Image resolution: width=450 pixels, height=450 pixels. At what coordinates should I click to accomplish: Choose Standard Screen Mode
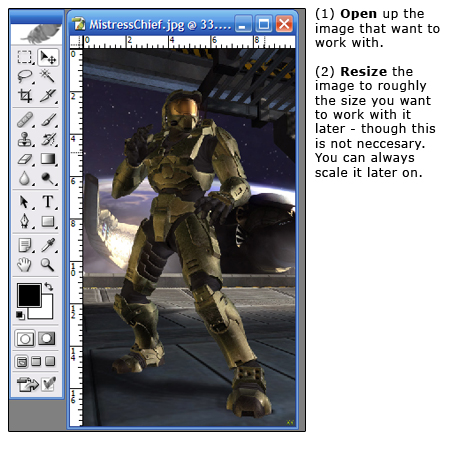point(22,361)
